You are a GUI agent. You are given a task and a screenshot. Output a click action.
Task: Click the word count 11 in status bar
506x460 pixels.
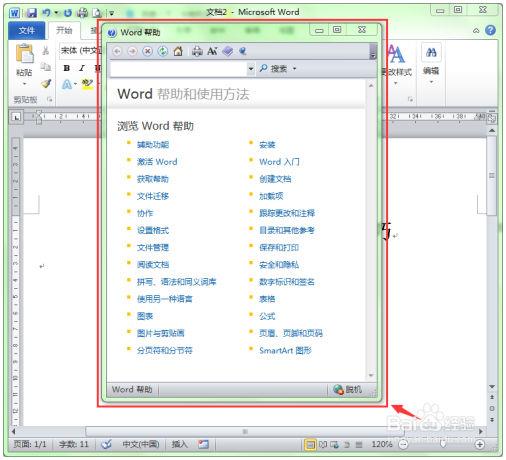tap(73, 444)
